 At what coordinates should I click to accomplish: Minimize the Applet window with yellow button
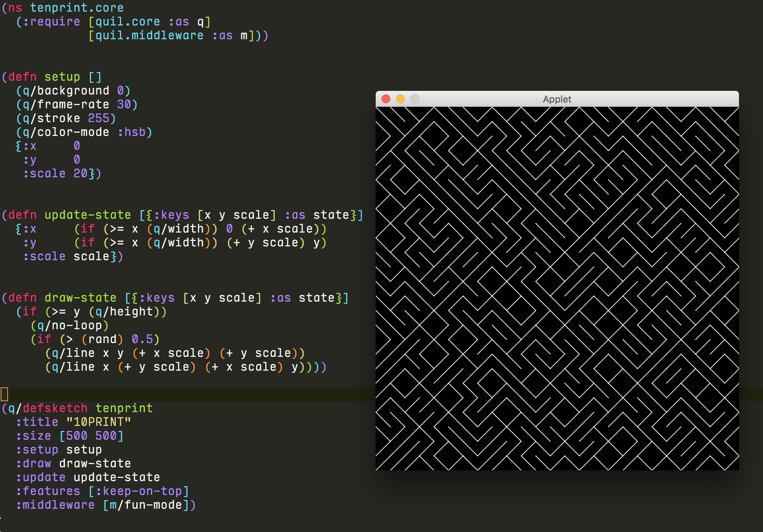point(400,99)
